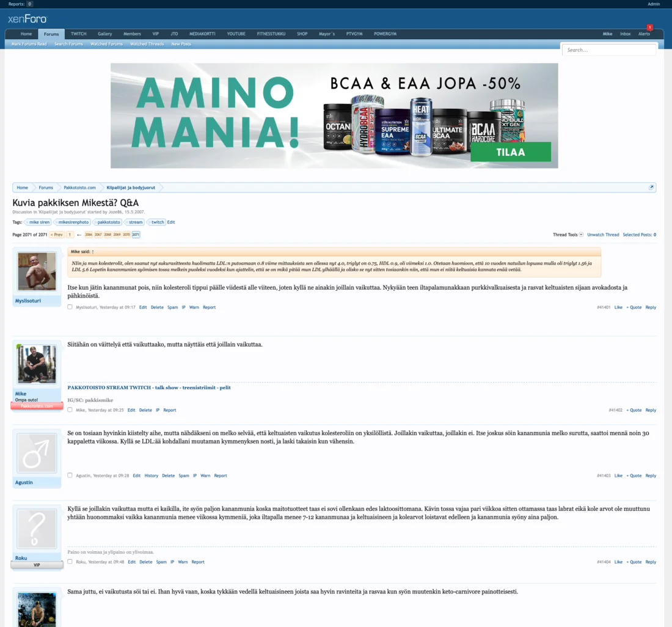Click the TILAA button on the banner ad
This screenshot has width=672, height=627.
pyautogui.click(x=511, y=152)
